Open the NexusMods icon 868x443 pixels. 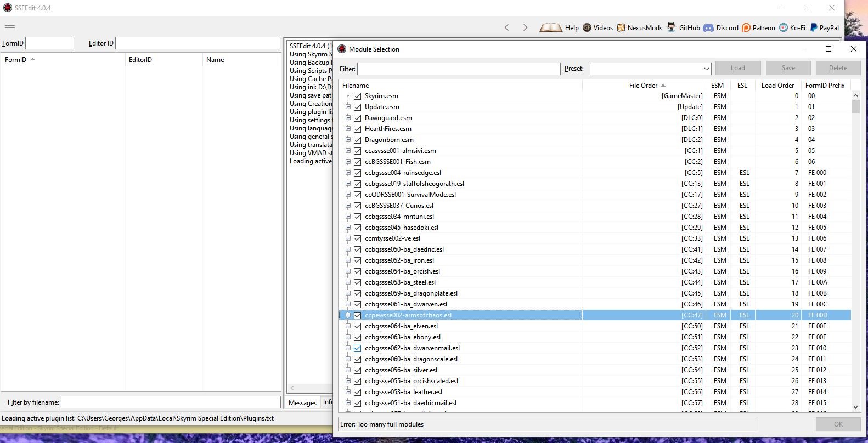(x=621, y=27)
